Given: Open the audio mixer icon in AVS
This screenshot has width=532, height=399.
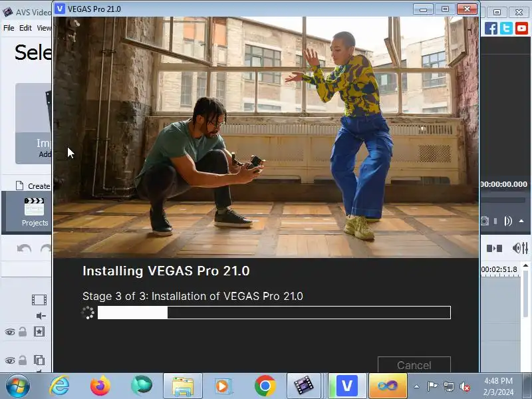Looking at the screenshot, I should click(x=520, y=248).
